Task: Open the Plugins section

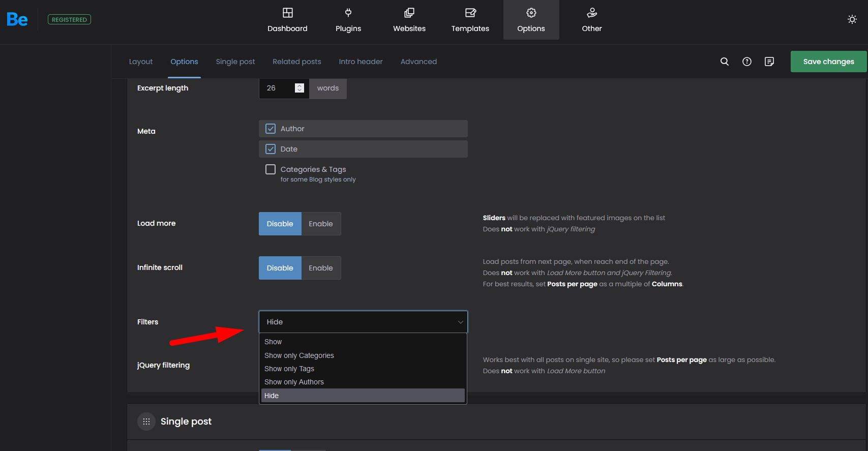Action: pyautogui.click(x=348, y=20)
